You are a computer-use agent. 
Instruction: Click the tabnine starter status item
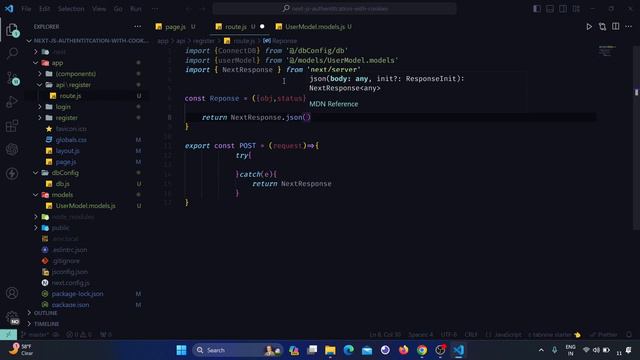click(x=554, y=335)
